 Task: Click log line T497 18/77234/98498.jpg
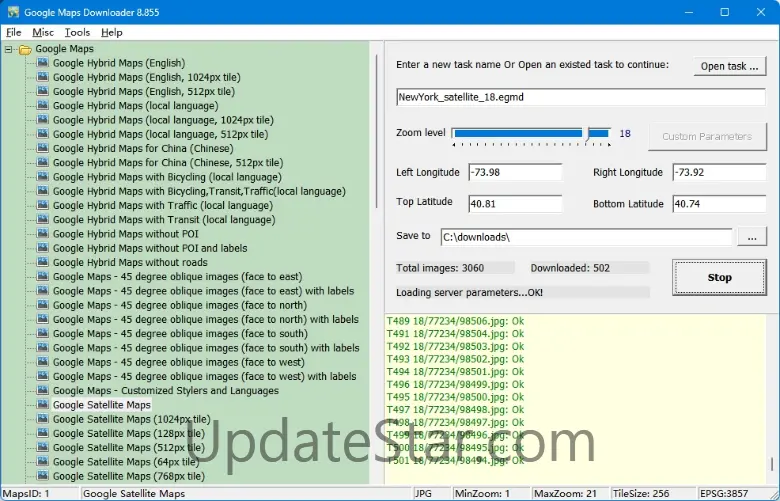pos(455,410)
